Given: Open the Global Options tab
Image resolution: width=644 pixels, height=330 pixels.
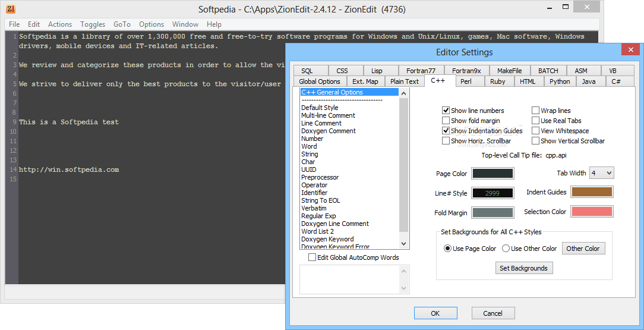Looking at the screenshot, I should point(320,81).
